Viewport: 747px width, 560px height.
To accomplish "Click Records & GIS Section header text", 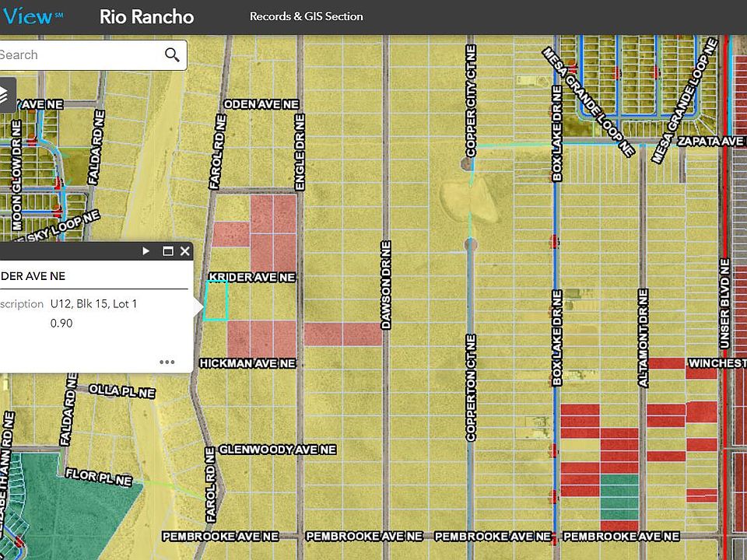I will point(306,16).
